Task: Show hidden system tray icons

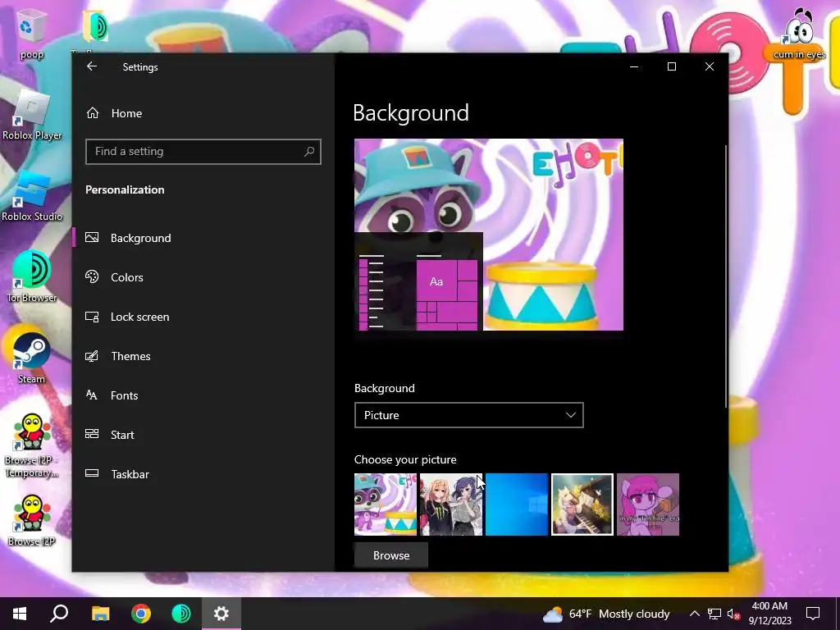Action: [694, 614]
